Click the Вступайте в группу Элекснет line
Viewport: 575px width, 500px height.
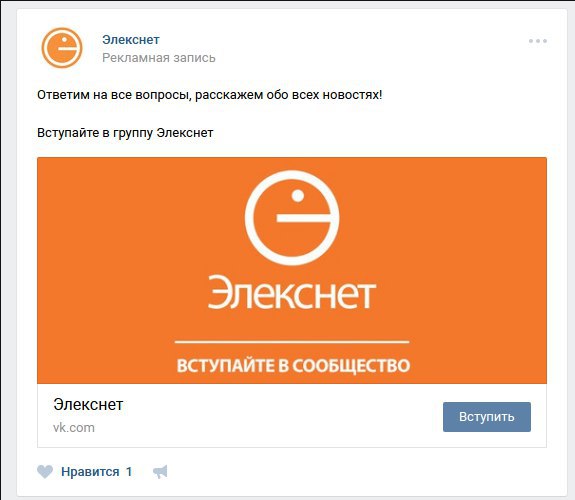(125, 132)
